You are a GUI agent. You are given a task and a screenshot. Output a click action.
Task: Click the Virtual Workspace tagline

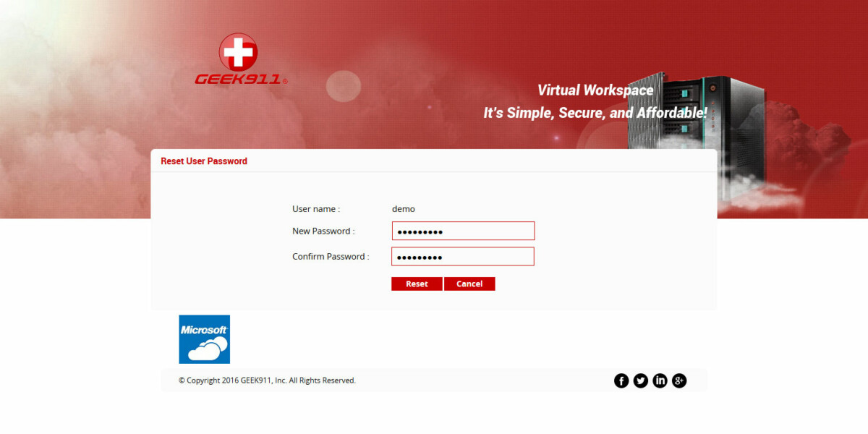[595, 90]
